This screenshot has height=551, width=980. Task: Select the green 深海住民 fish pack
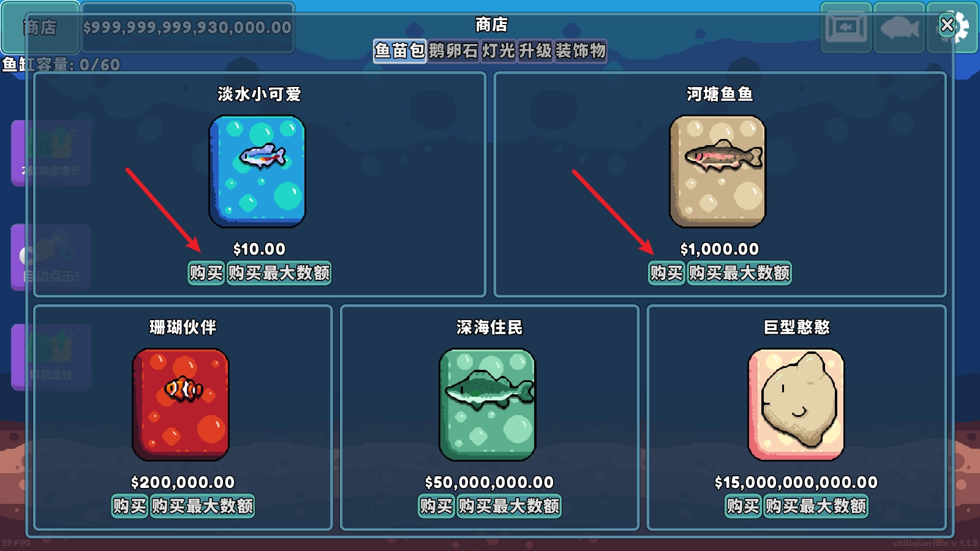(488, 405)
